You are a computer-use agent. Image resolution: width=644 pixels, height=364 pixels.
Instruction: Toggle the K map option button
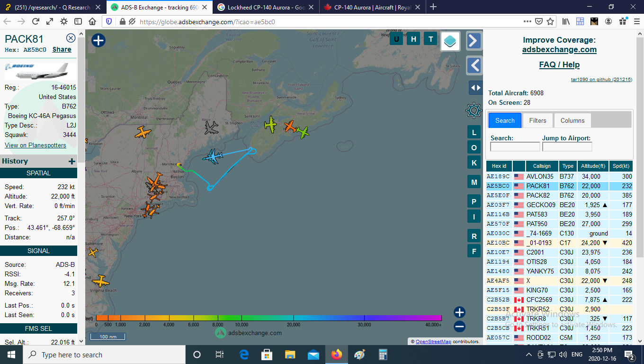click(x=474, y=163)
